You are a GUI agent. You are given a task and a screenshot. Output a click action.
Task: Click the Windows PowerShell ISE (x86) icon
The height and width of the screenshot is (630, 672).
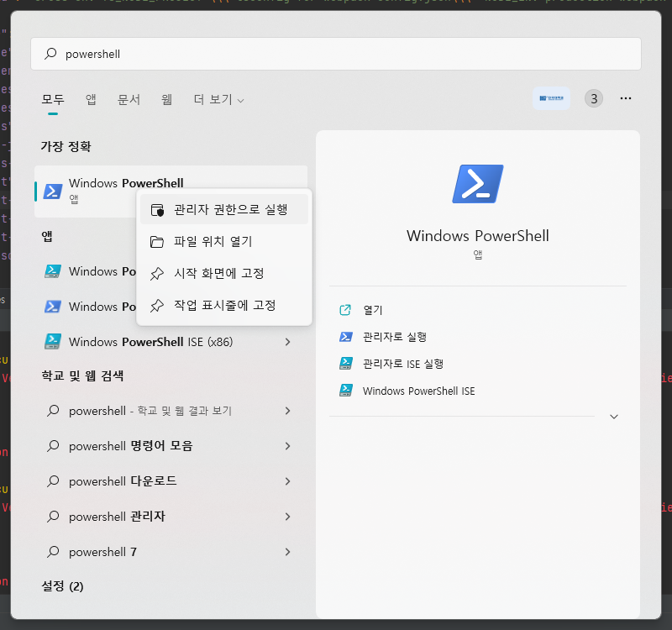[x=53, y=342]
